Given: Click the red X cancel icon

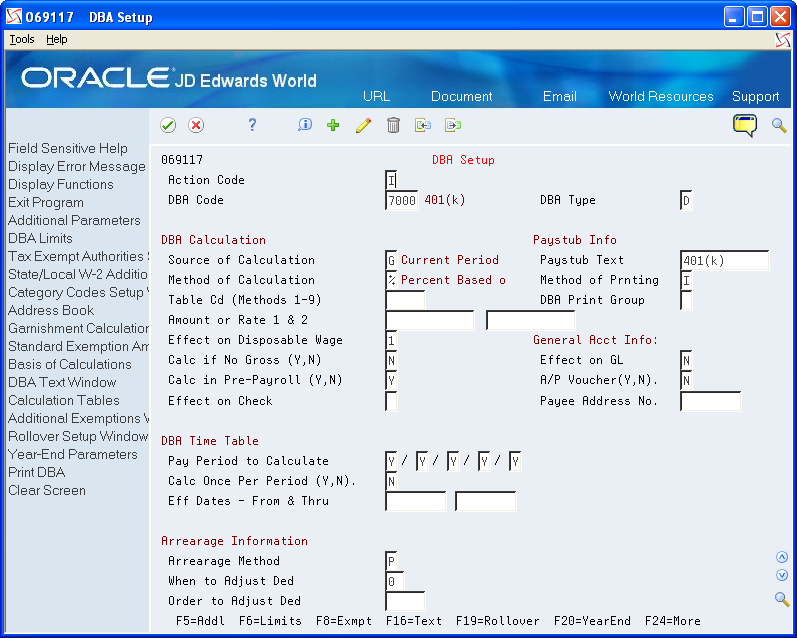Looking at the screenshot, I should pos(196,125).
